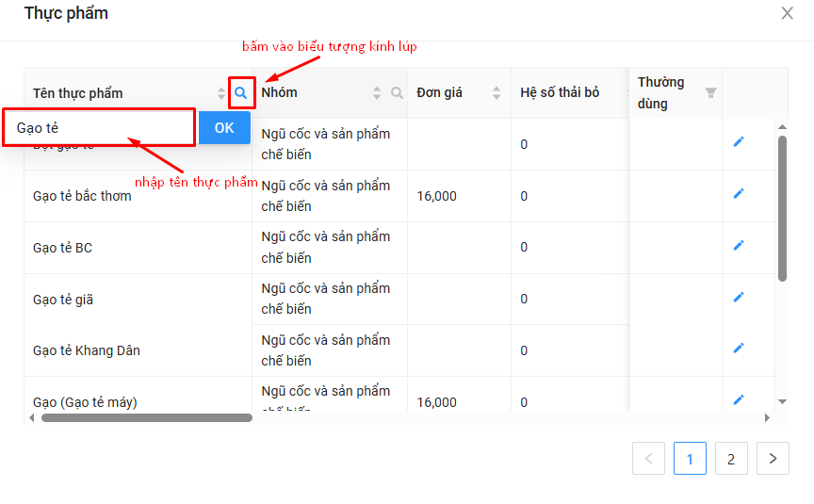
Task: Click the previous page chevron button
Action: pos(648,459)
